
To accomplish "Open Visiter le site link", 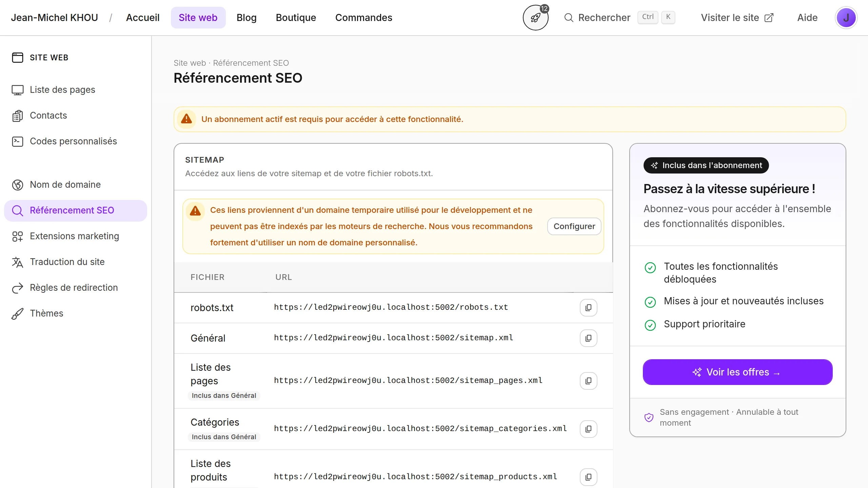I will click(x=737, y=18).
